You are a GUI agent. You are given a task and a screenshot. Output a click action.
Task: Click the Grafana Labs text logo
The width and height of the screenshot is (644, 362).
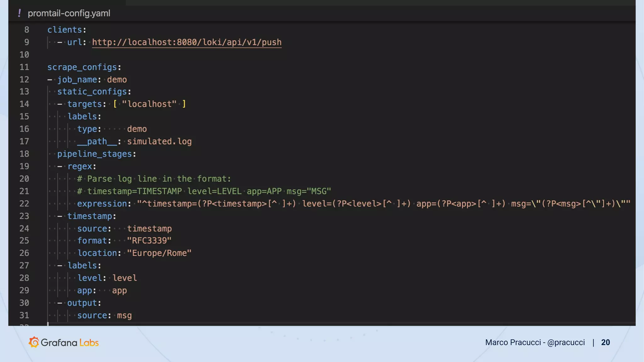70,343
